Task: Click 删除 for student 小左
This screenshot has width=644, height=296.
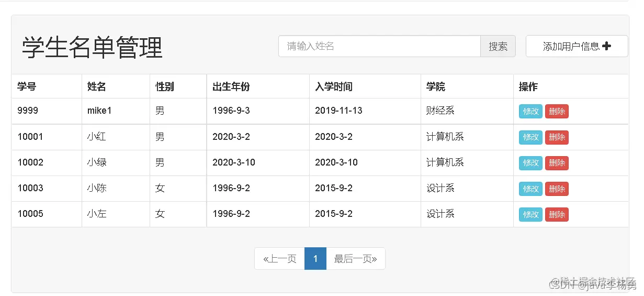Action: click(557, 214)
